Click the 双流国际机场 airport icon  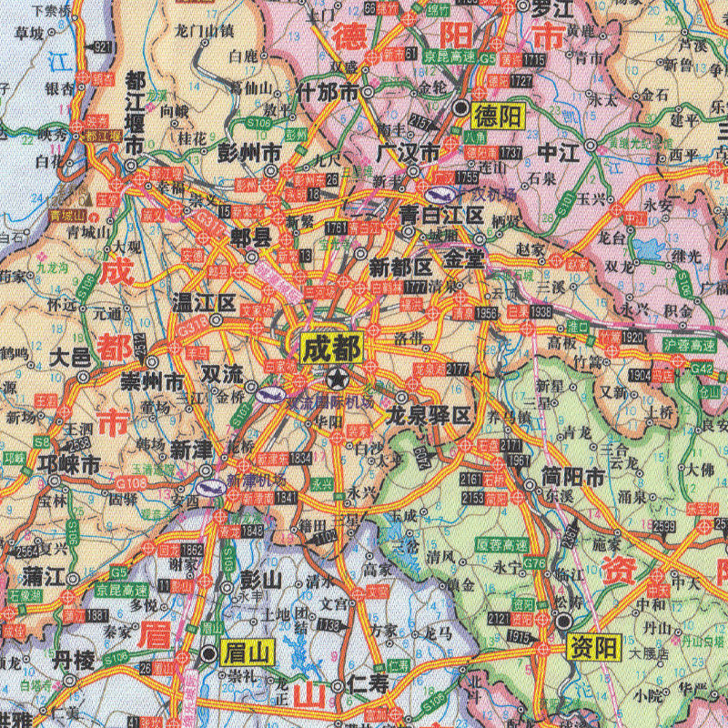pos(269,396)
